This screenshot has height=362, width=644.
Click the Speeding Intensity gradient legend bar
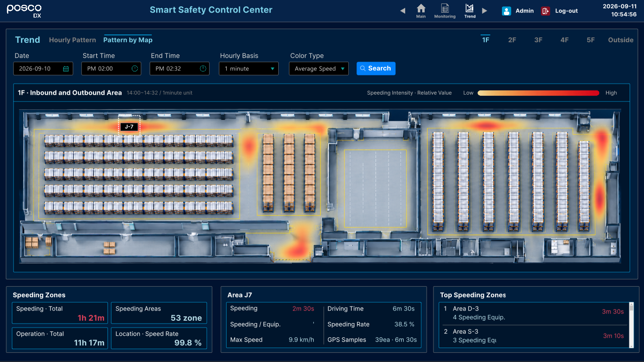click(x=538, y=93)
